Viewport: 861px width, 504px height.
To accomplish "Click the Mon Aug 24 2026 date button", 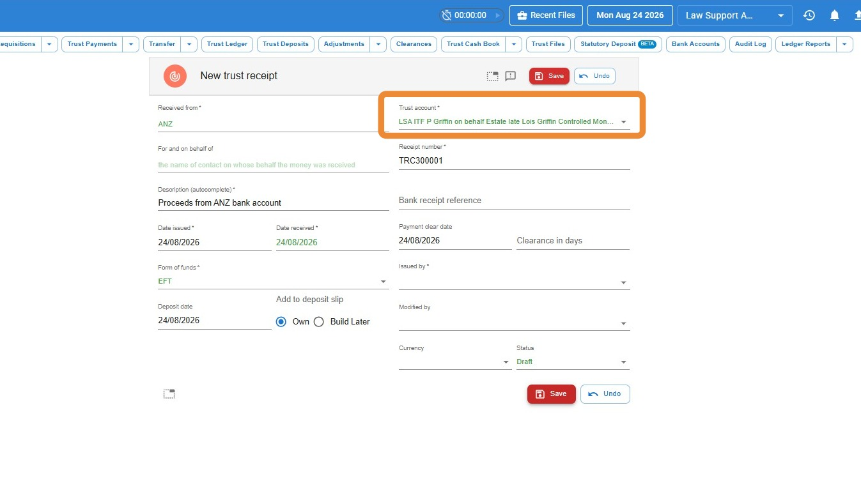I will coord(630,15).
